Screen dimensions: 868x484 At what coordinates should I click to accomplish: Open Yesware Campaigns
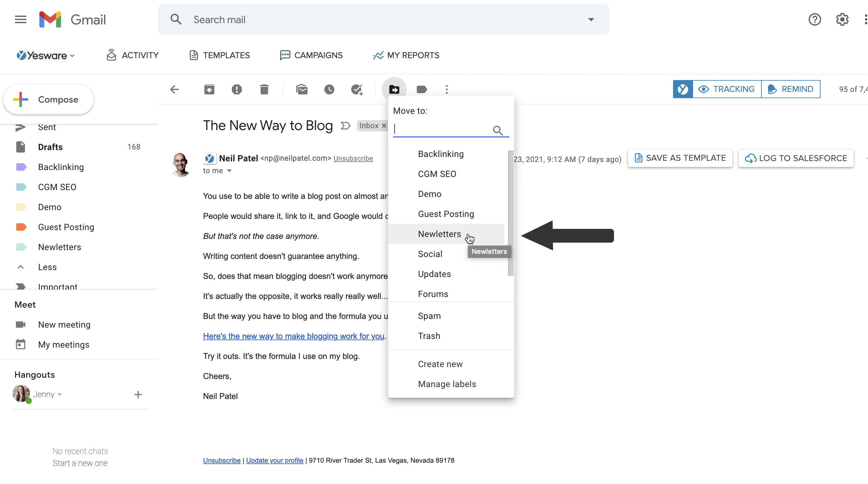[311, 55]
